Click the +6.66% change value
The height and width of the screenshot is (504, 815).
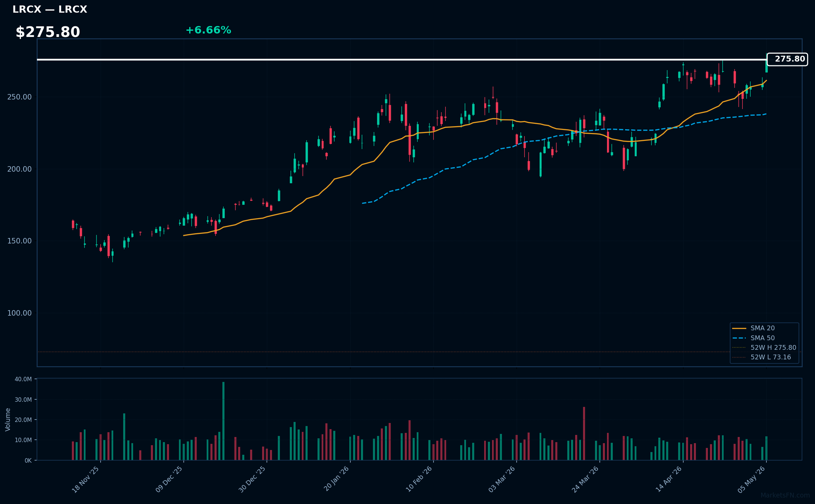click(208, 30)
